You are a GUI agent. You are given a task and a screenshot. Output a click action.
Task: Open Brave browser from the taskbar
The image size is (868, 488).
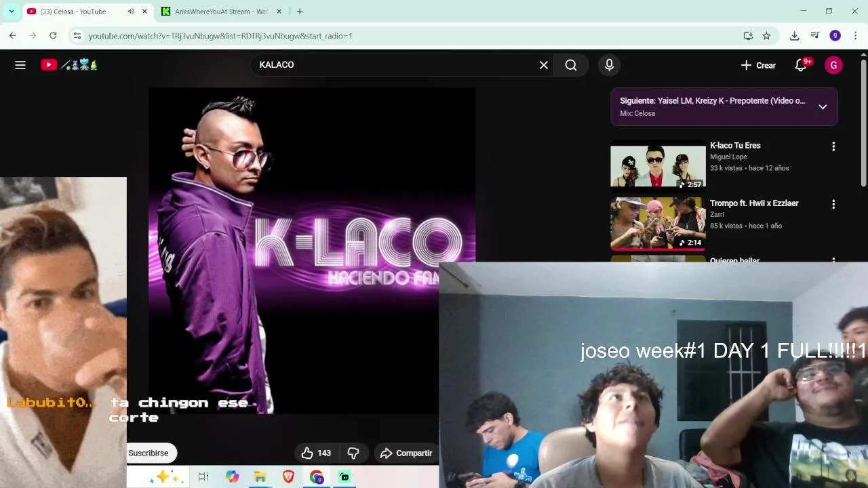coord(288,477)
